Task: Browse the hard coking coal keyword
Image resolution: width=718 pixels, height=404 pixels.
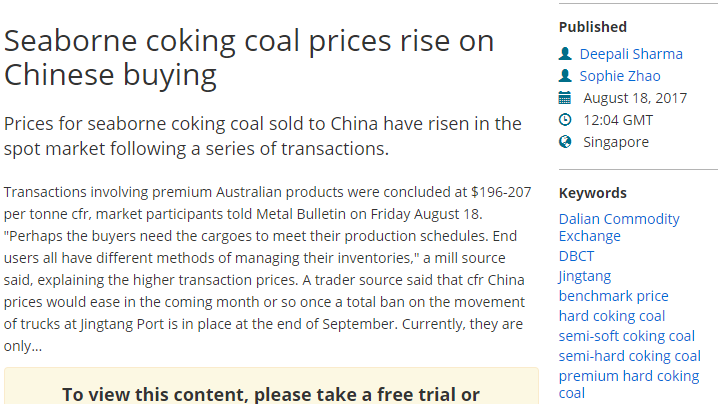Action: tap(612, 316)
